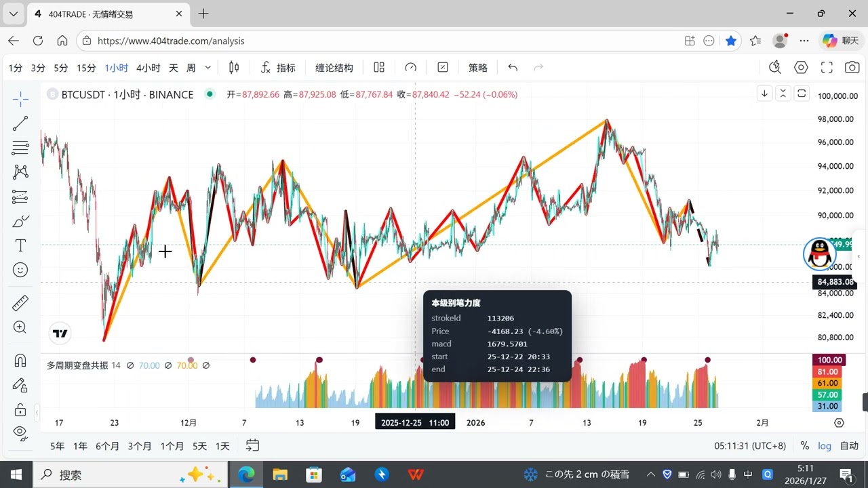Open the pattern drawing tools

tap(20, 172)
